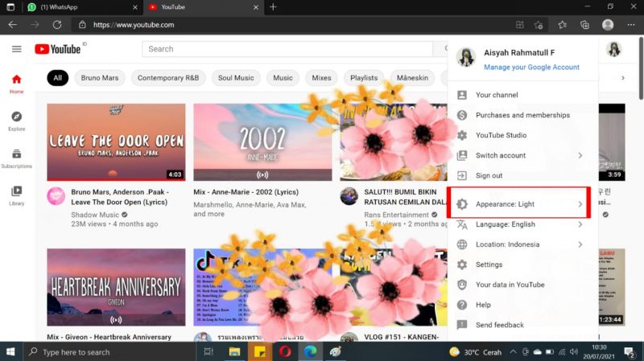644x361 pixels.
Task: Open browser settings three-dot menu
Action: (631, 25)
